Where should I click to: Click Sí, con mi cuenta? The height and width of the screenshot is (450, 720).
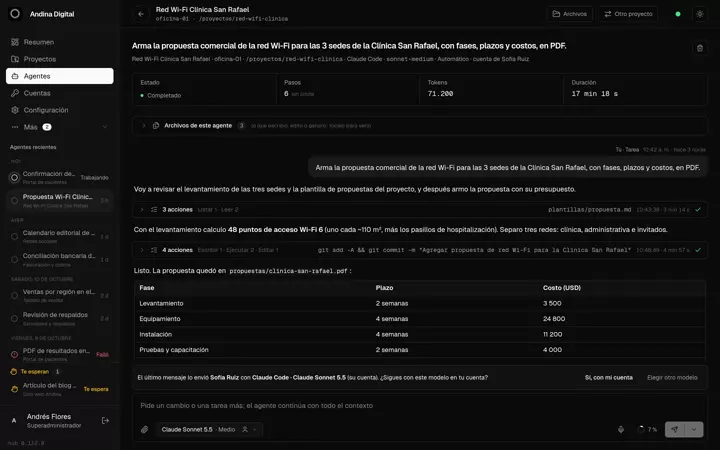(608, 377)
